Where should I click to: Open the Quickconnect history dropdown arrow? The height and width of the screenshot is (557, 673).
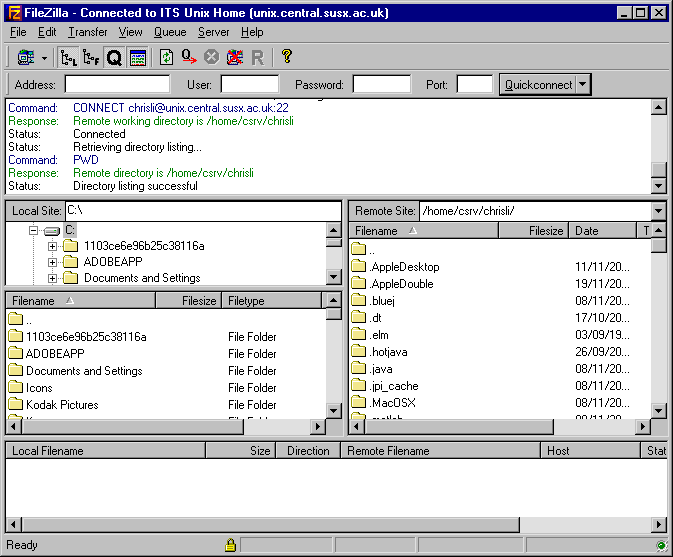click(x=584, y=85)
